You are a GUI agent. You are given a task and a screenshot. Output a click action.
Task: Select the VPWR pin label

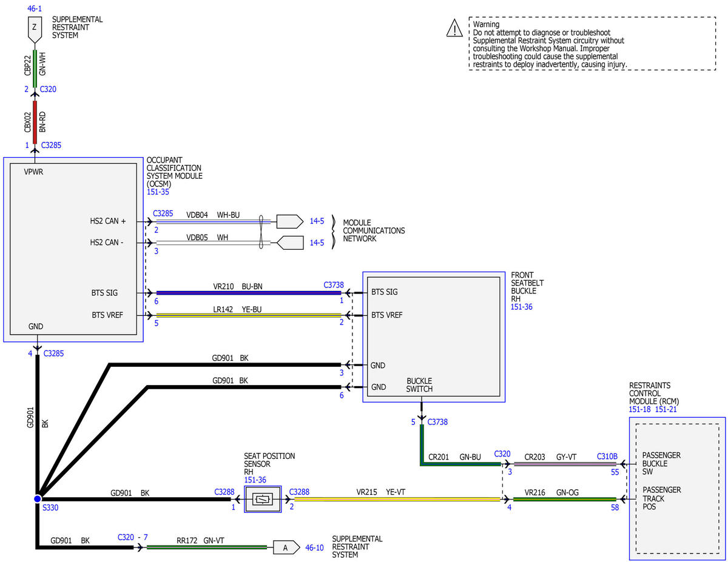click(x=33, y=172)
